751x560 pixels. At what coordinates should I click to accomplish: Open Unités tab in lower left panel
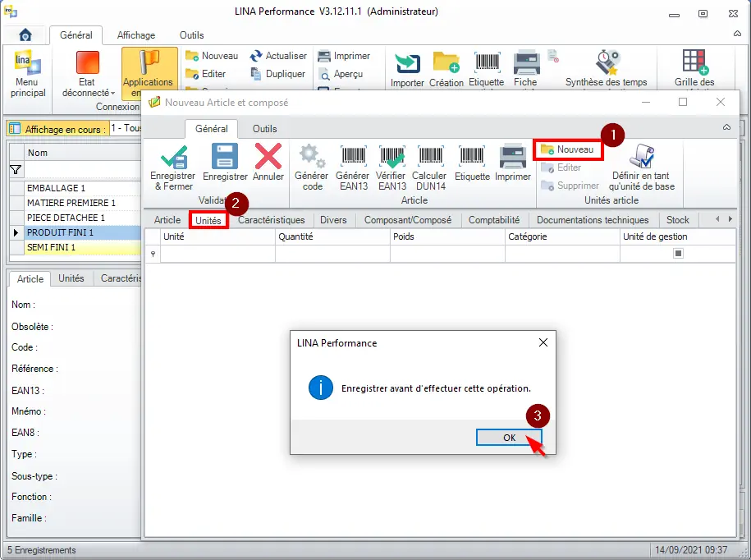[71, 278]
